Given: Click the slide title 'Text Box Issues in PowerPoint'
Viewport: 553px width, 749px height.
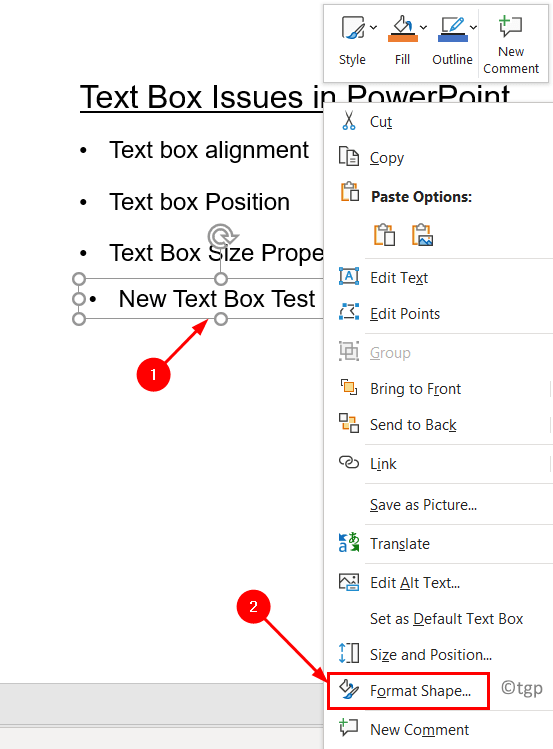Looking at the screenshot, I should point(295,97).
